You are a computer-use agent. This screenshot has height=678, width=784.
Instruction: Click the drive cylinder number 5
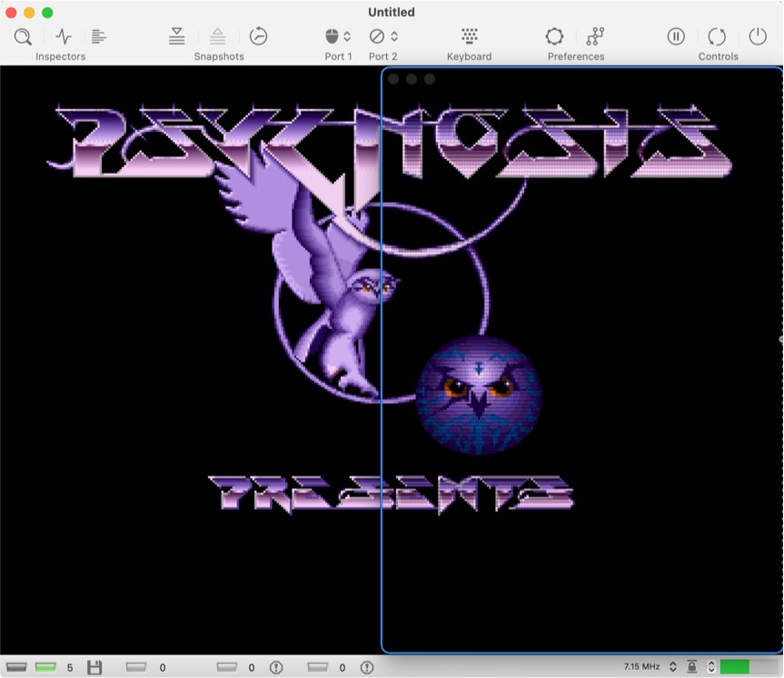coord(70,667)
